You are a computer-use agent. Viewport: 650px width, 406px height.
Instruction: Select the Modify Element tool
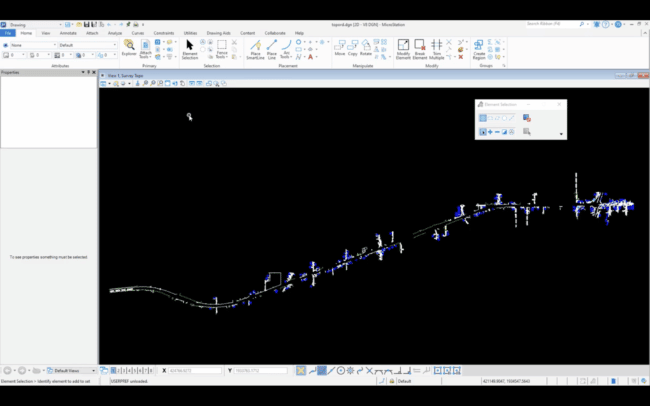(403, 49)
